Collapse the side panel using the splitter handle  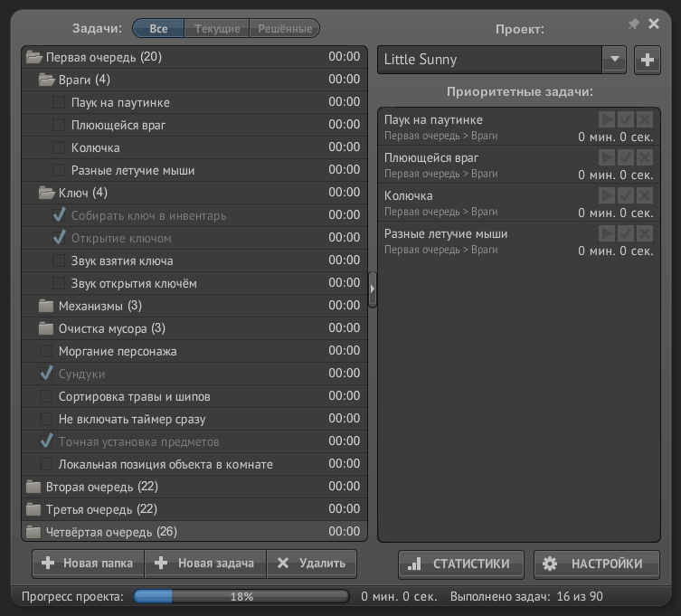(373, 288)
